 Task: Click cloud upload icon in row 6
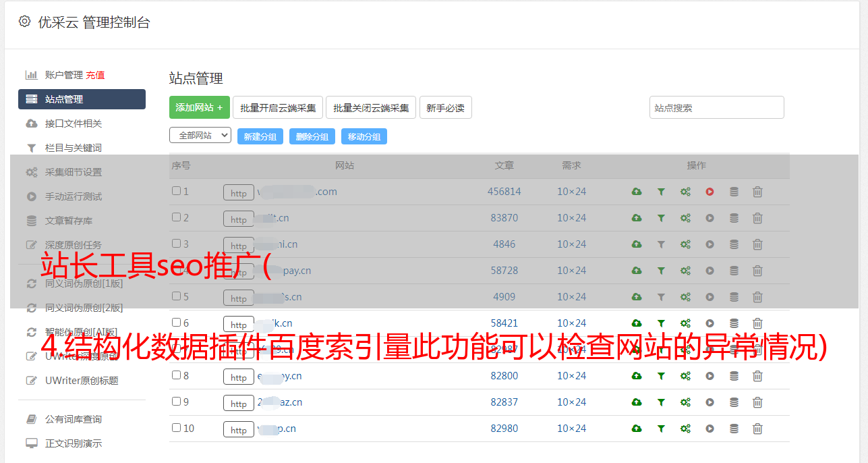coord(637,323)
